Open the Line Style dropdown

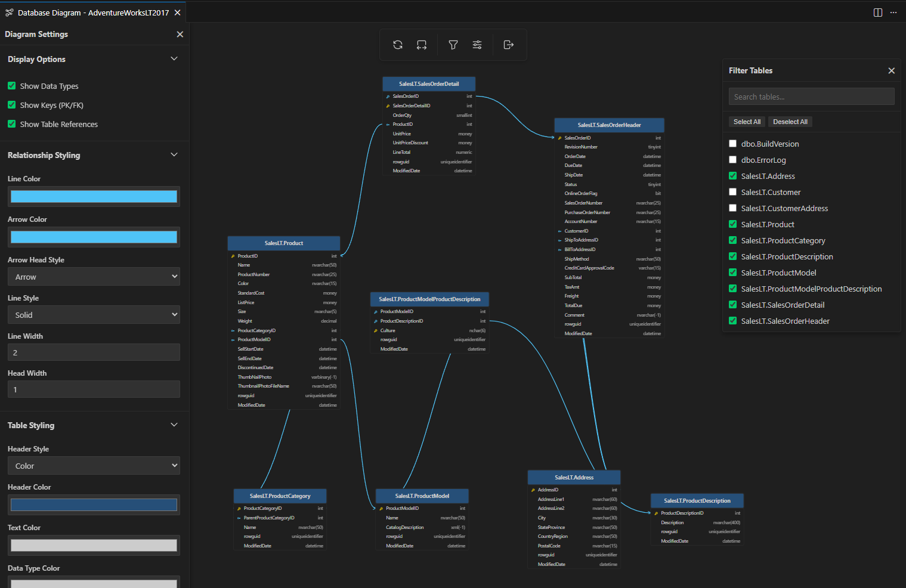coord(94,315)
